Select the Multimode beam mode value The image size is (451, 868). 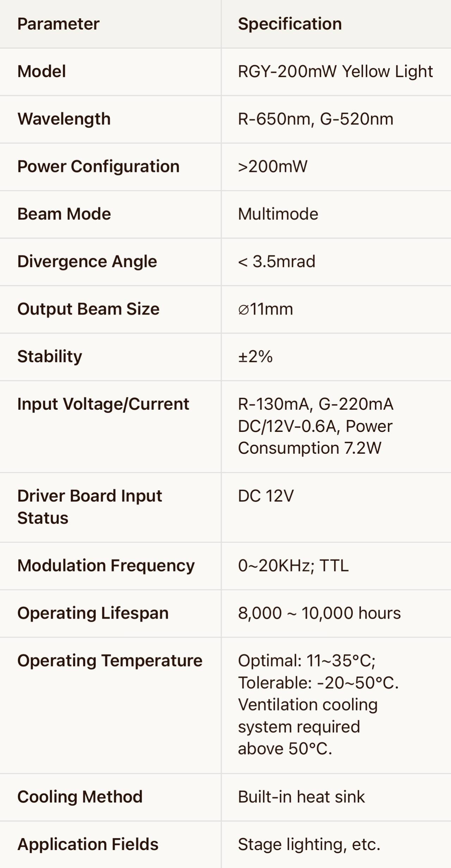point(278,214)
